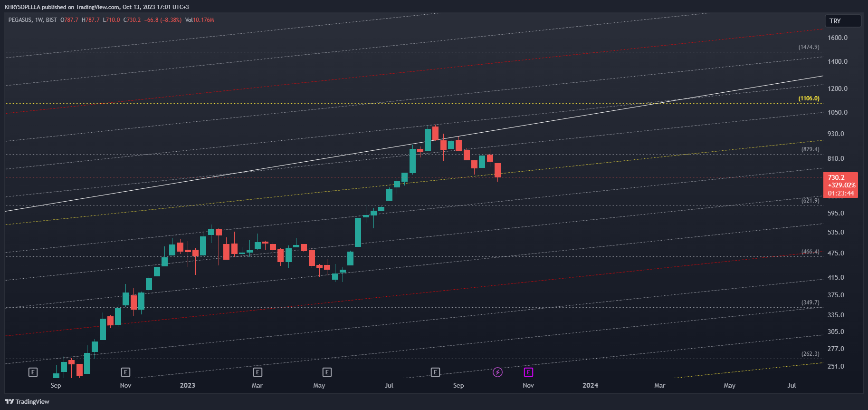This screenshot has width=868, height=410.
Task: Click the 2024 year label on time axis
Action: coord(591,385)
